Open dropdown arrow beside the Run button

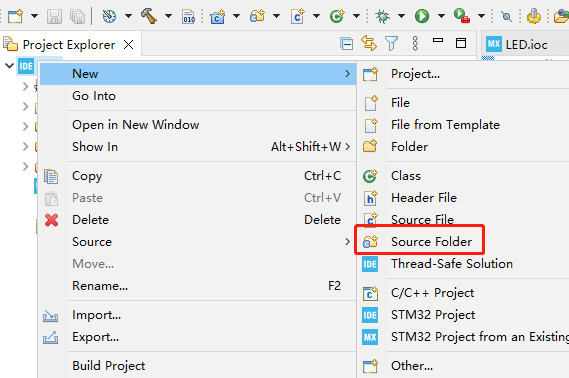(441, 16)
